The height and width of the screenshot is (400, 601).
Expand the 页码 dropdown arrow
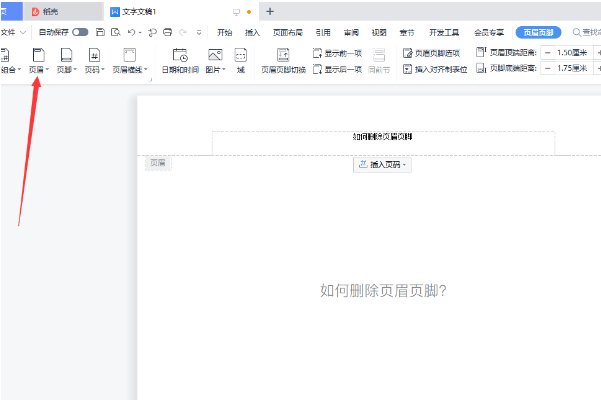coord(103,69)
